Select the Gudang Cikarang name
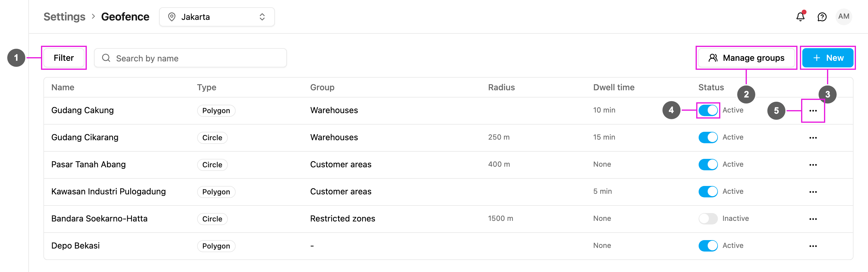The height and width of the screenshot is (272, 868). coord(85,137)
